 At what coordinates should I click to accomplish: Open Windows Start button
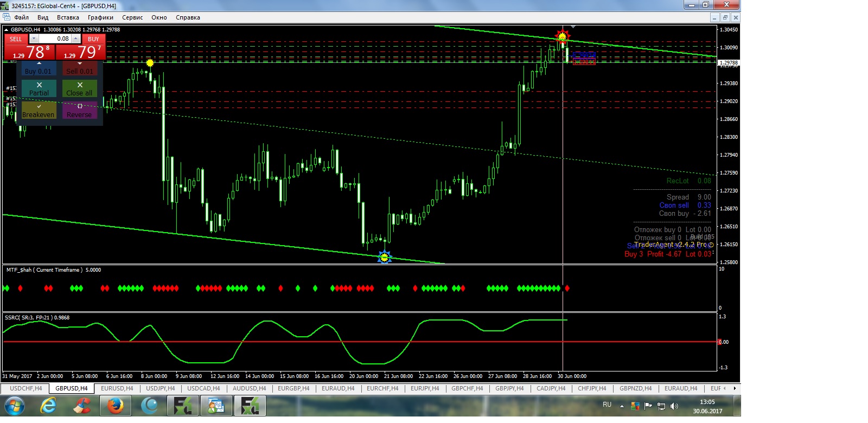(15, 406)
